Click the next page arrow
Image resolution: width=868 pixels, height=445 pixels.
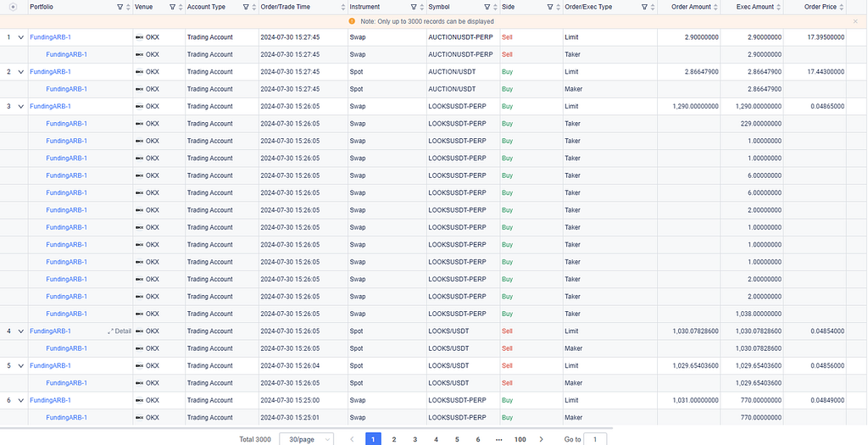coord(542,439)
